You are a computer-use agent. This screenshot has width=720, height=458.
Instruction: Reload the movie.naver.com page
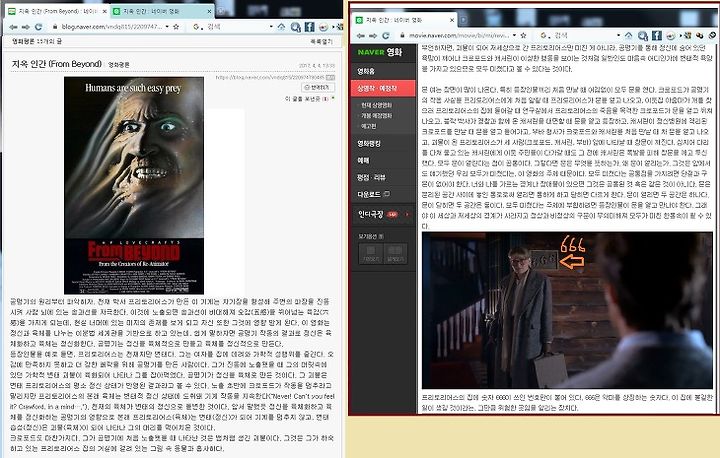(386, 35)
